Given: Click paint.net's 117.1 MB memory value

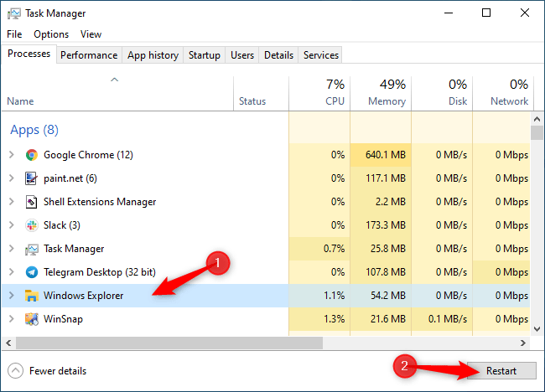Looking at the screenshot, I should click(386, 178).
